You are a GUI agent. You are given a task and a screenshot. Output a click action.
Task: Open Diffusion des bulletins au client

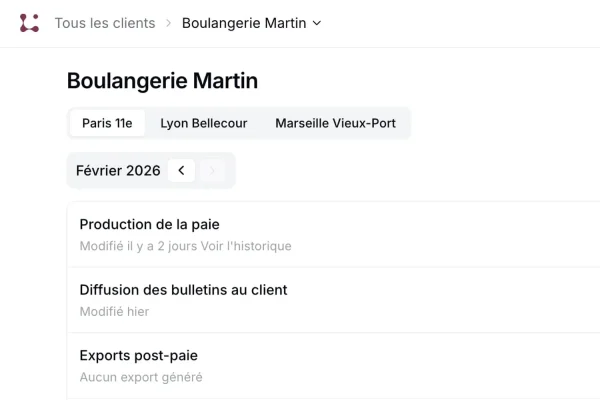pyautogui.click(x=334, y=300)
